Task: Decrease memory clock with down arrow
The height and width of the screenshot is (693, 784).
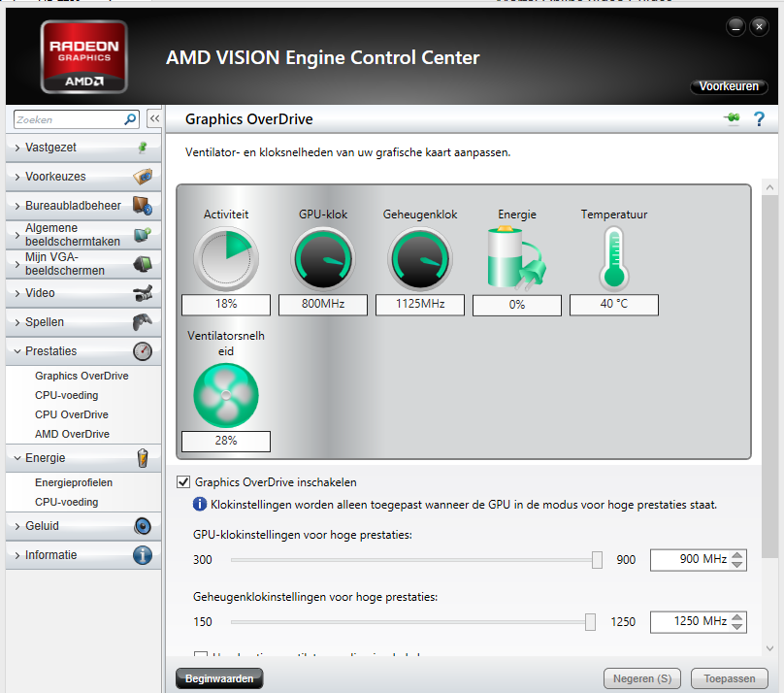Action: (736, 626)
